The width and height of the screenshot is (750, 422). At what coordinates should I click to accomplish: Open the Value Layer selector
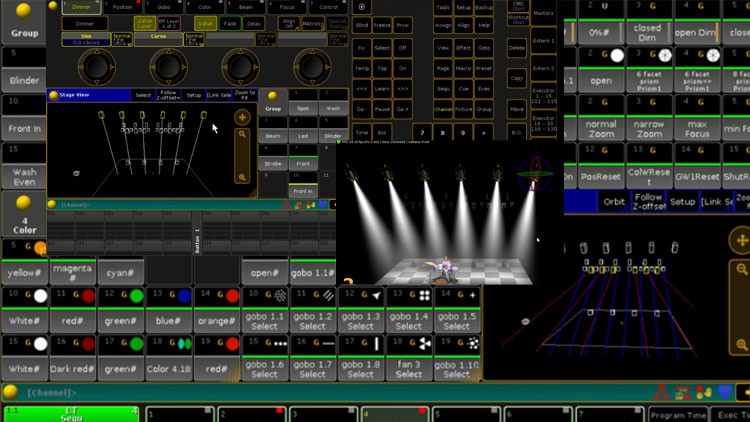(x=146, y=23)
